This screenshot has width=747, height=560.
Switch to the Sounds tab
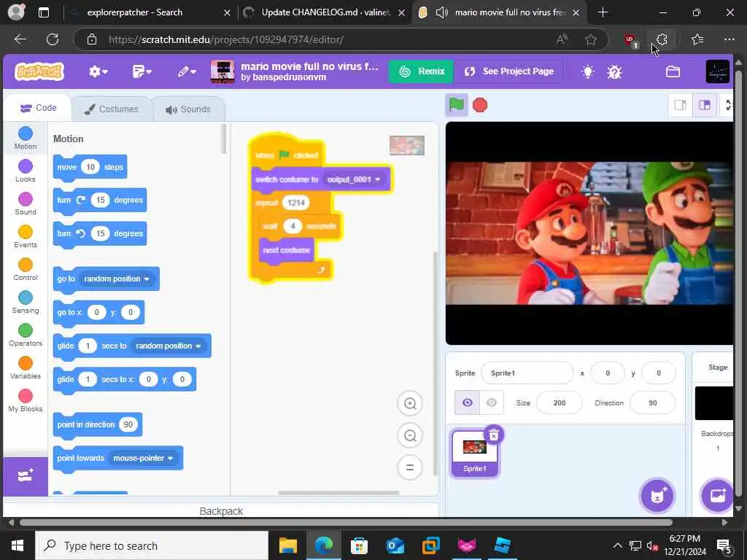coord(188,109)
